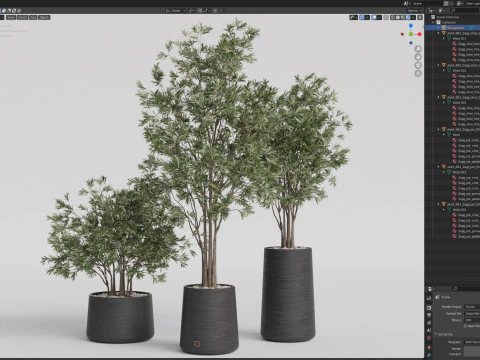This screenshot has width=480, height=360.
Task: Switch to solid viewport shading
Action: coord(398,17)
